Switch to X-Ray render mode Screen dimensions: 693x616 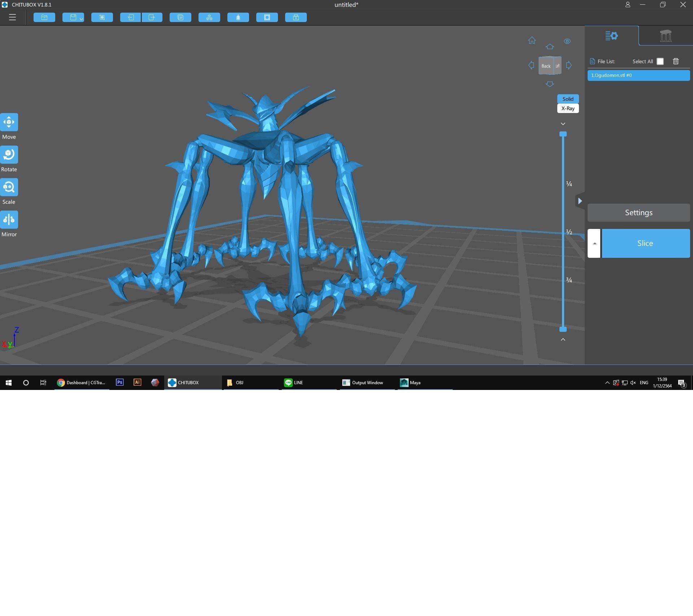click(568, 108)
